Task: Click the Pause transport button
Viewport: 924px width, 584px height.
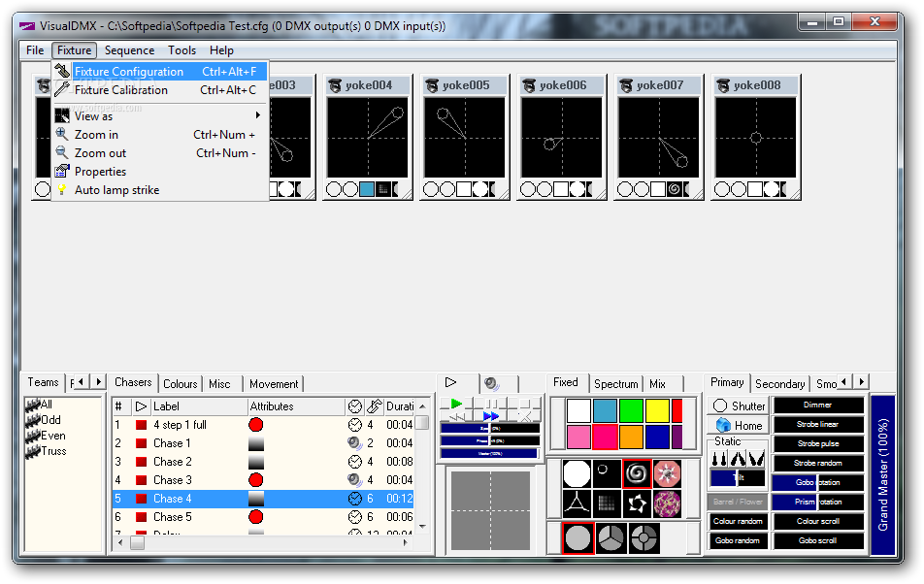Action: click(x=491, y=404)
